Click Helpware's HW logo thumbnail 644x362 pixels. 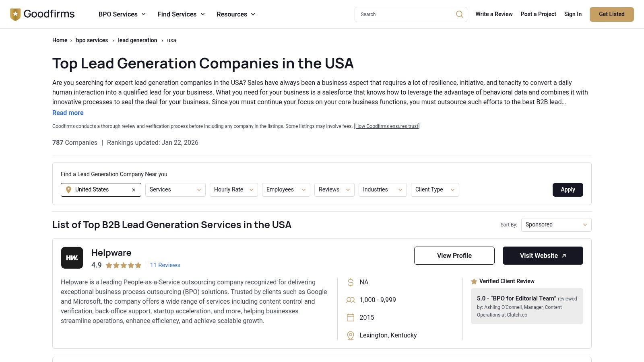point(72,258)
